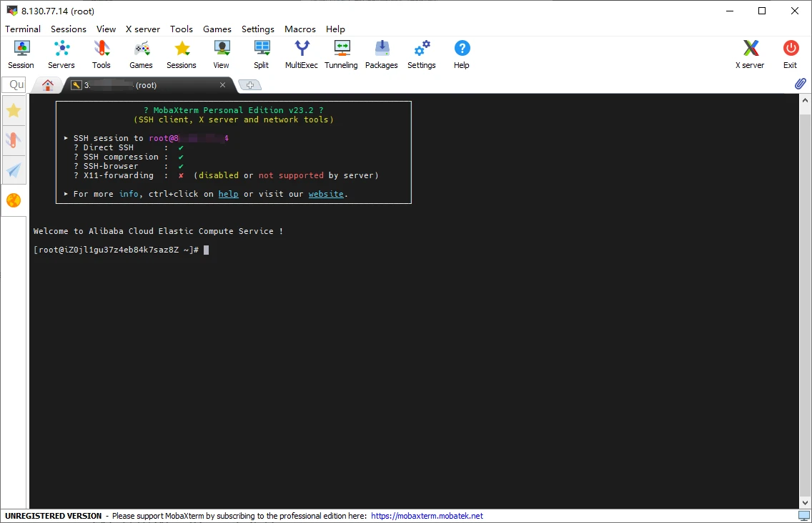The width and height of the screenshot is (812, 523).
Task: Toggle the X server toolbar icon
Action: (751, 54)
